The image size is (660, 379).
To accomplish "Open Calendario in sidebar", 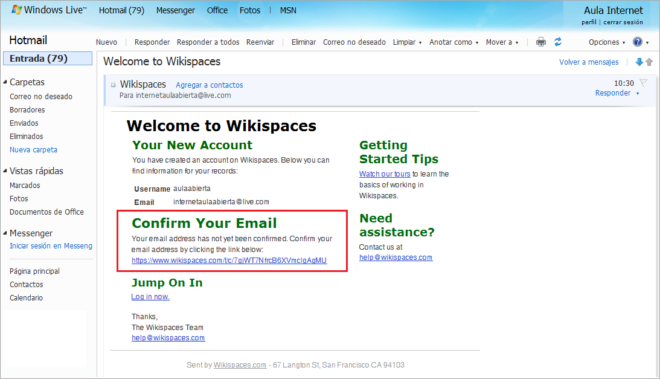I will point(26,298).
